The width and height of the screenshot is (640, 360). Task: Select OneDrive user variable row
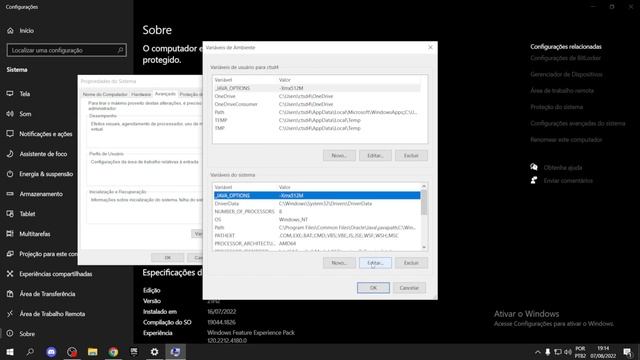pos(317,96)
